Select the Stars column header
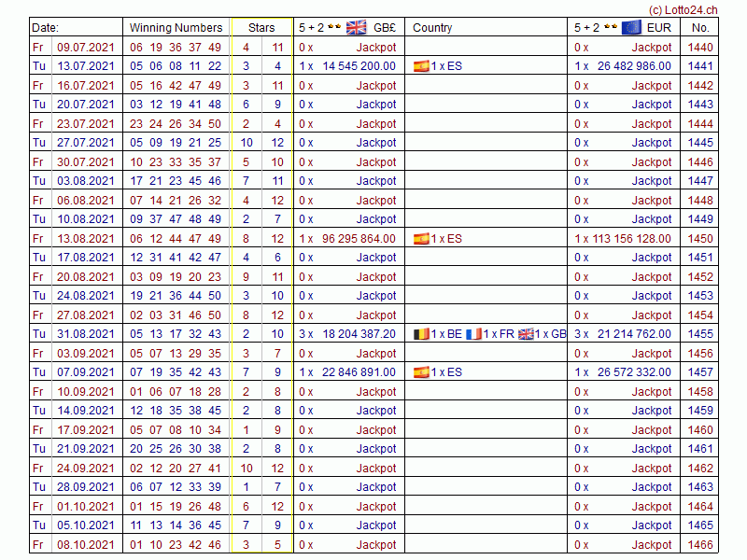Viewport: 747px width, 560px height. pos(261,28)
